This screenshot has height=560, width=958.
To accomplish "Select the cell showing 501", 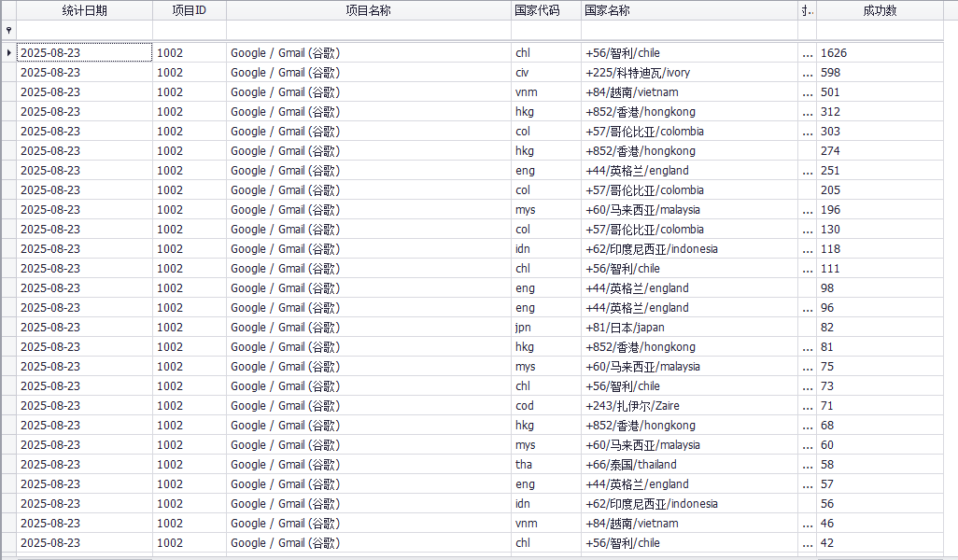I will coord(880,92).
